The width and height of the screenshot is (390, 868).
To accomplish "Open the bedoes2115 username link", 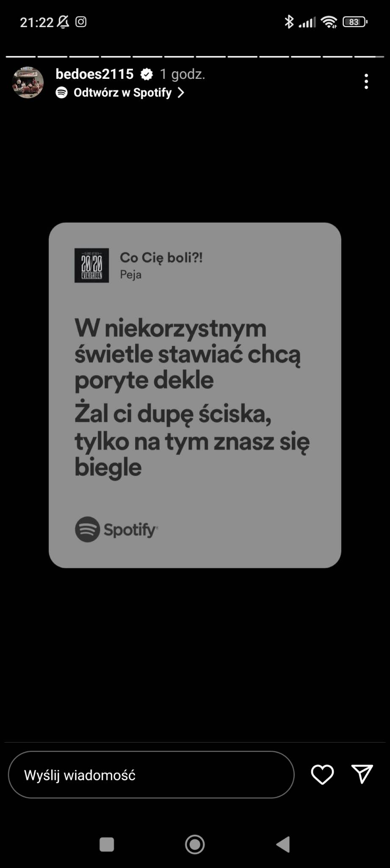I will (x=94, y=74).
